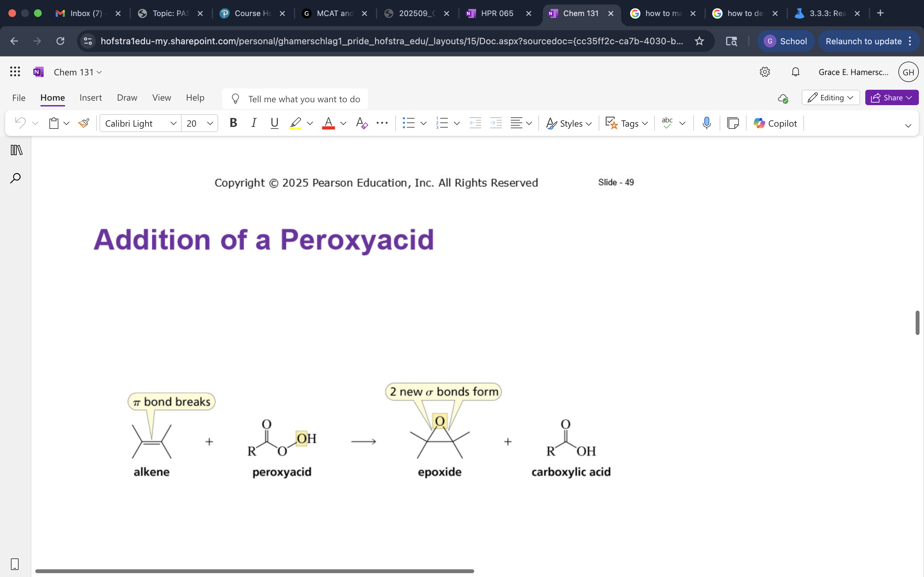Open the notebooks navigation icon

[16, 150]
